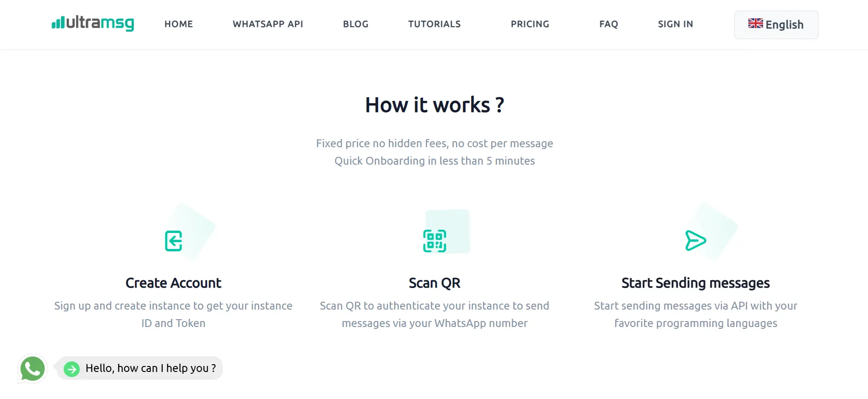
Task: Click the Scan QR section title
Action: [x=434, y=283]
